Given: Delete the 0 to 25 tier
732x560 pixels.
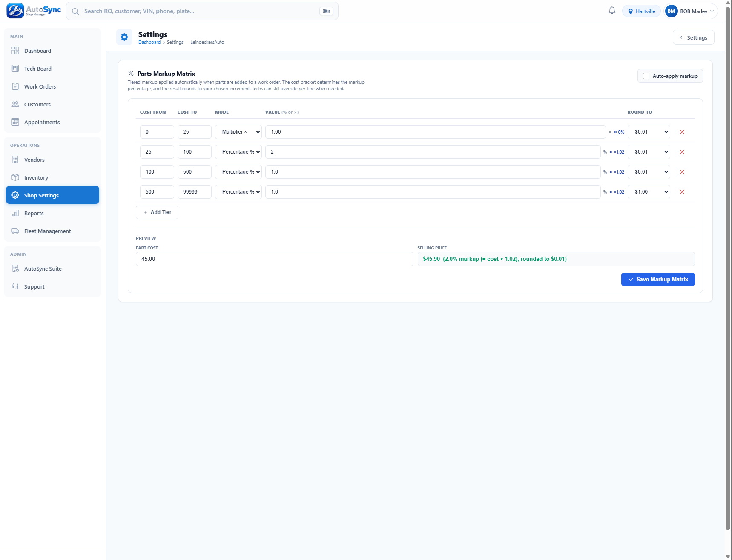Looking at the screenshot, I should pyautogui.click(x=682, y=132).
